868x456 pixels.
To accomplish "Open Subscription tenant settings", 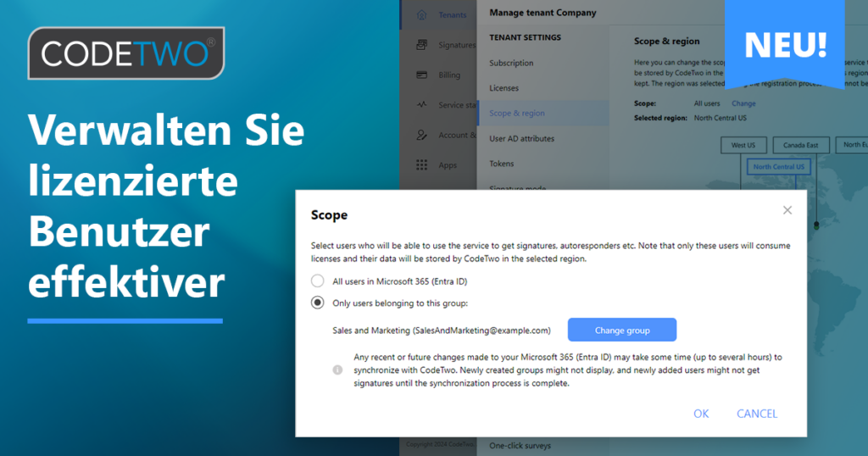I will [x=511, y=63].
